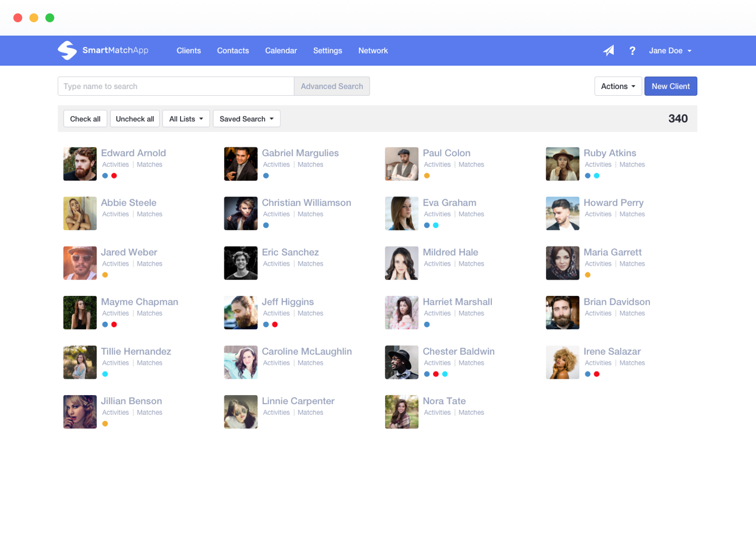
Task: Click the blue status dot under Chester Baldwin
Action: [426, 374]
